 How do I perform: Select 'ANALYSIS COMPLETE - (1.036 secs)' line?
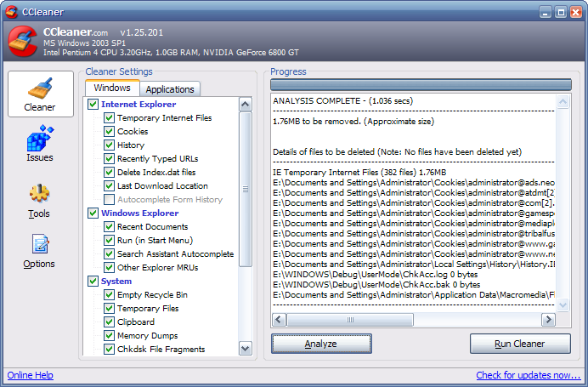[x=342, y=101]
